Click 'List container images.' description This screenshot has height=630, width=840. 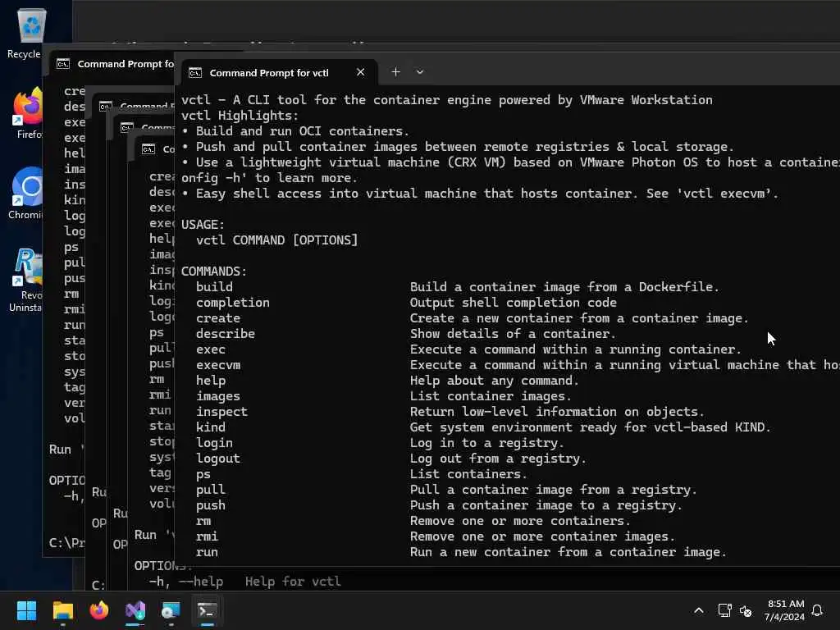(x=491, y=396)
